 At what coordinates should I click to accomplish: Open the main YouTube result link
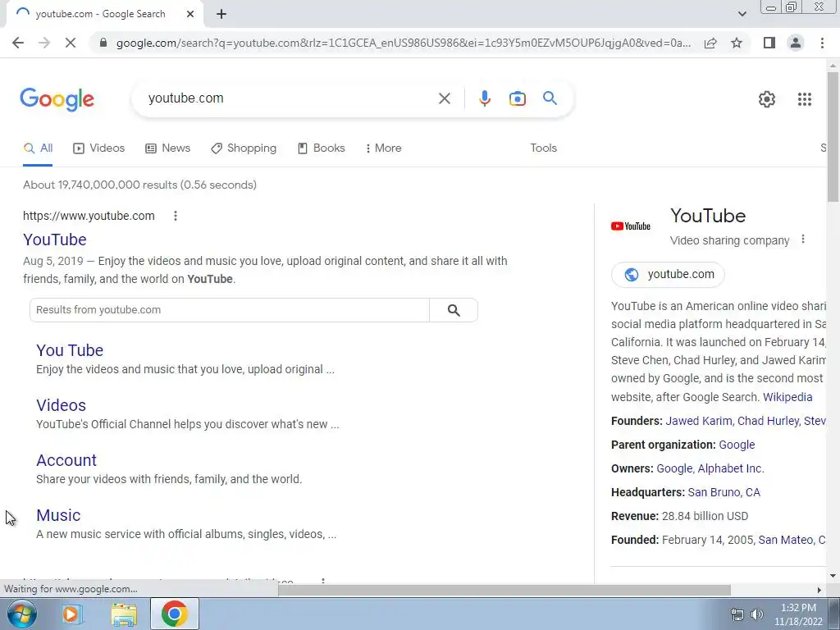[55, 240]
